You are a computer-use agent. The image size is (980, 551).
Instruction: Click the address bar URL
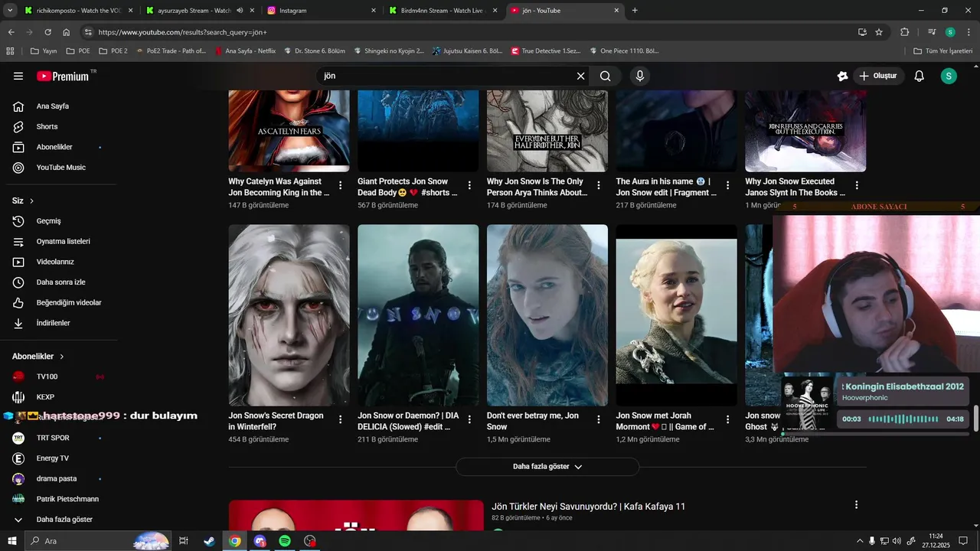[x=182, y=32]
